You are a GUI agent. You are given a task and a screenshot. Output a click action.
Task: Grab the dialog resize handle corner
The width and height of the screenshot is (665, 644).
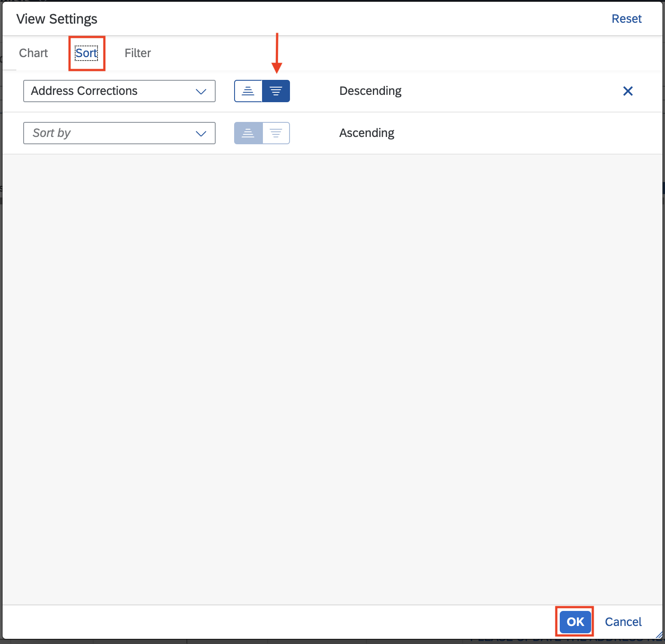tap(659, 635)
